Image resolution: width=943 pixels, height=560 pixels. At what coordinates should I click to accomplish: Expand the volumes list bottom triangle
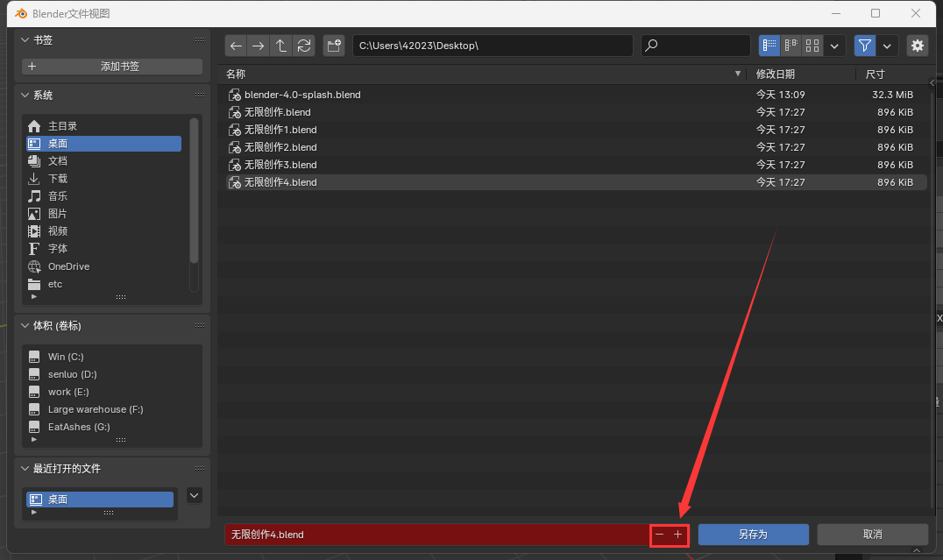33,439
